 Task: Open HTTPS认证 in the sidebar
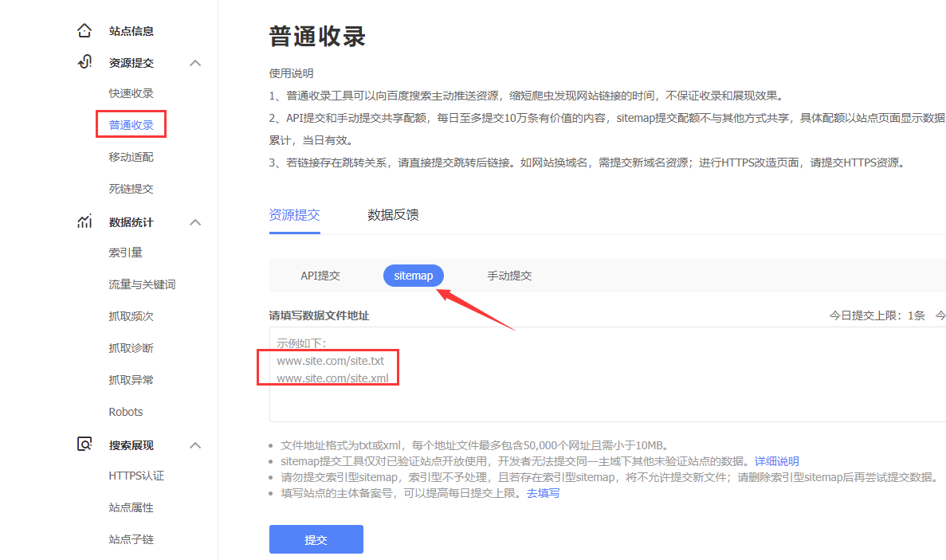coord(136,476)
